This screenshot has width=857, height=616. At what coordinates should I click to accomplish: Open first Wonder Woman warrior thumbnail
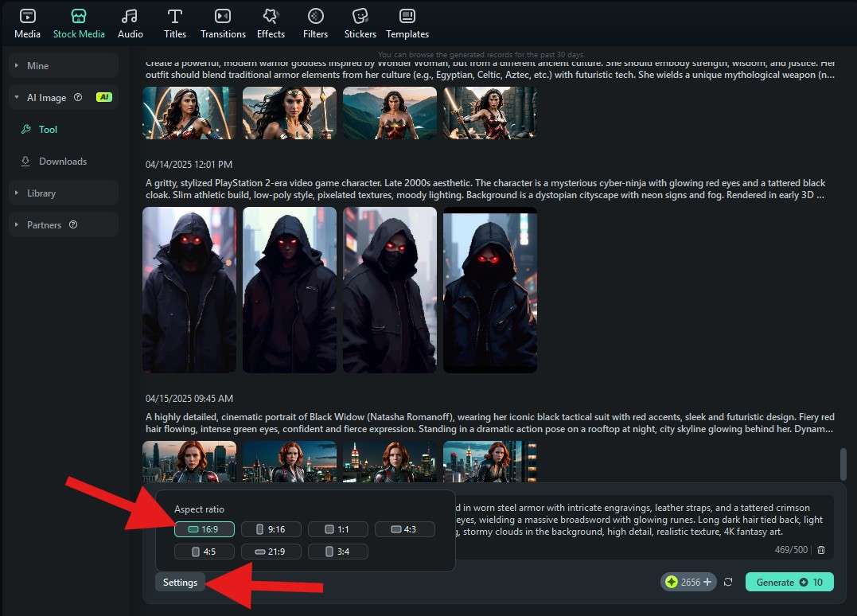coord(189,112)
